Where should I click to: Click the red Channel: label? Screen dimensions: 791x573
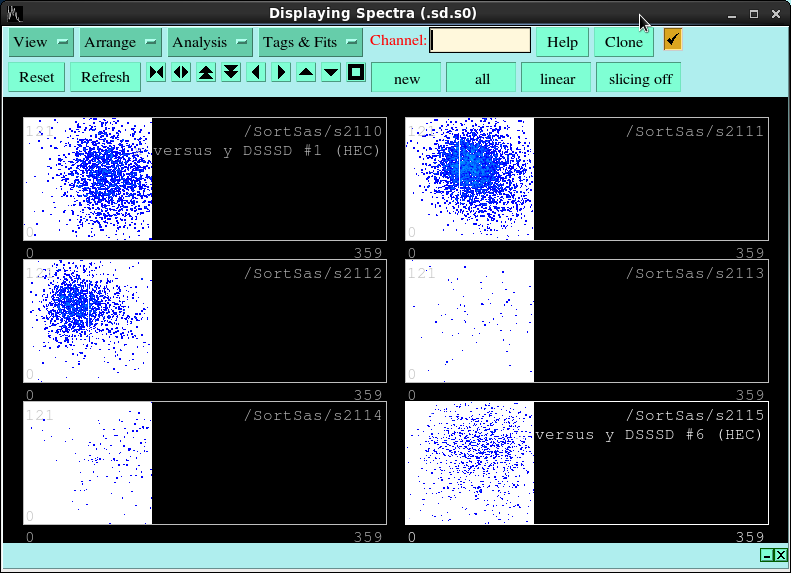(x=398, y=40)
